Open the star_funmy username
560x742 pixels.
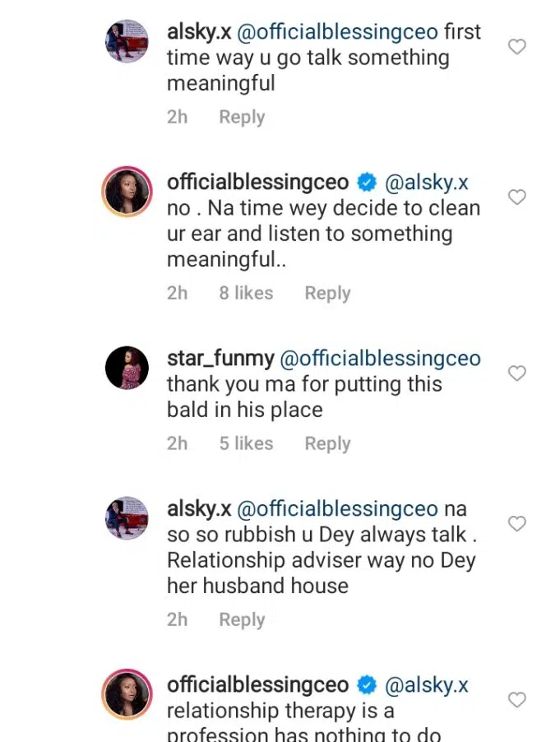[x=220, y=359]
